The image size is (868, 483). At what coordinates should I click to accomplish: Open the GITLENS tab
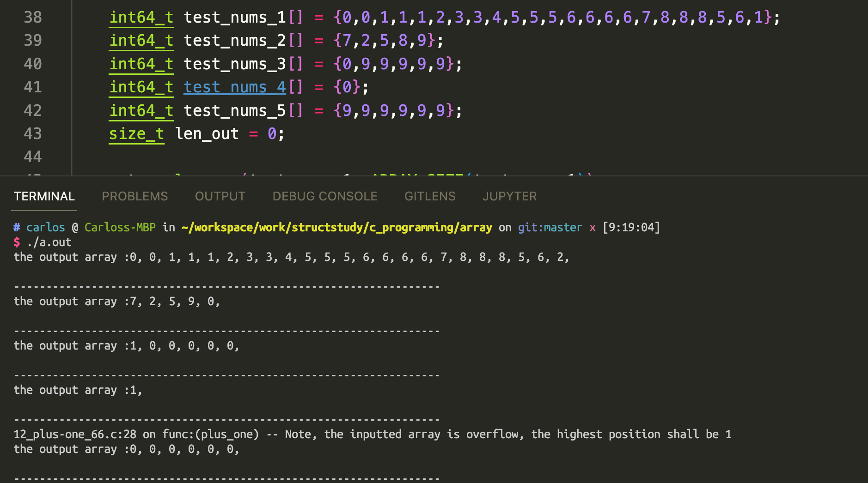(429, 196)
